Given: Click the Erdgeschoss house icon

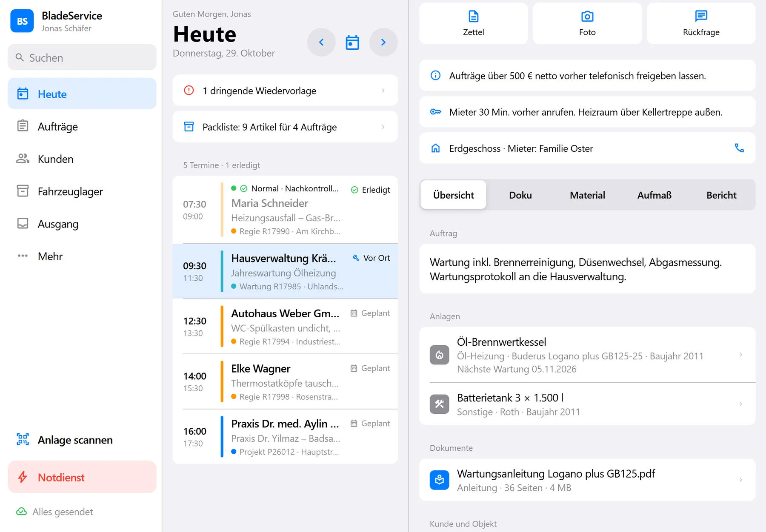Looking at the screenshot, I should pyautogui.click(x=435, y=148).
